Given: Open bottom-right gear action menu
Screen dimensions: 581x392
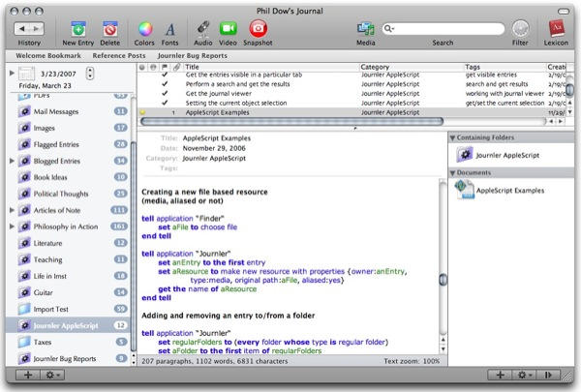Looking at the screenshot, I should click(x=524, y=375).
